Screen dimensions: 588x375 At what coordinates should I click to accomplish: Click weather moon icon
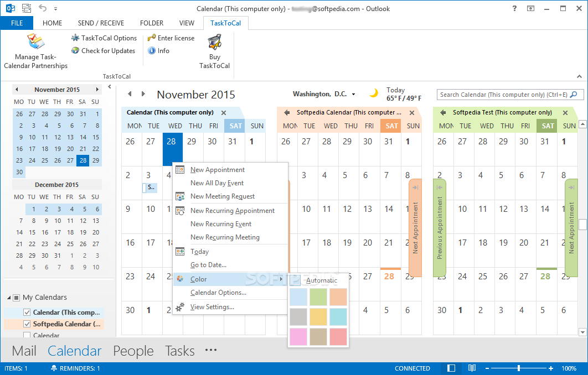coord(373,92)
